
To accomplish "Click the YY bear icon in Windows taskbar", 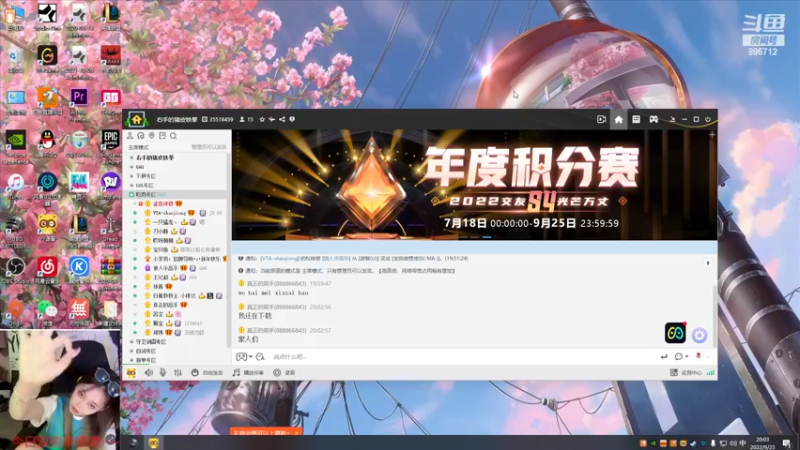I will click(x=154, y=443).
